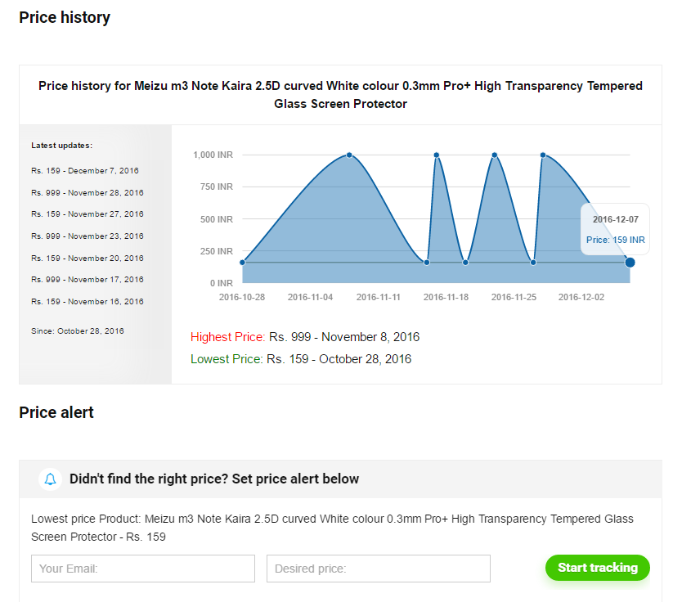The image size is (673, 616).
Task: Select the large final chart point for 2016-12-07
Action: coord(630,262)
